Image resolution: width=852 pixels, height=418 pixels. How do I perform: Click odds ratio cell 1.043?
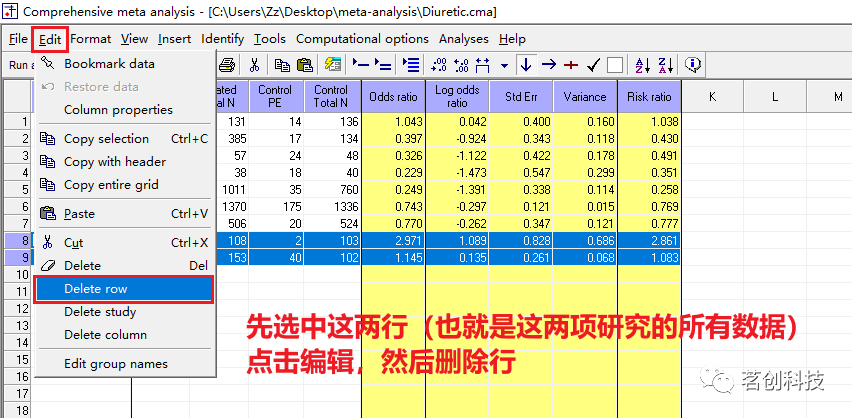[393, 122]
